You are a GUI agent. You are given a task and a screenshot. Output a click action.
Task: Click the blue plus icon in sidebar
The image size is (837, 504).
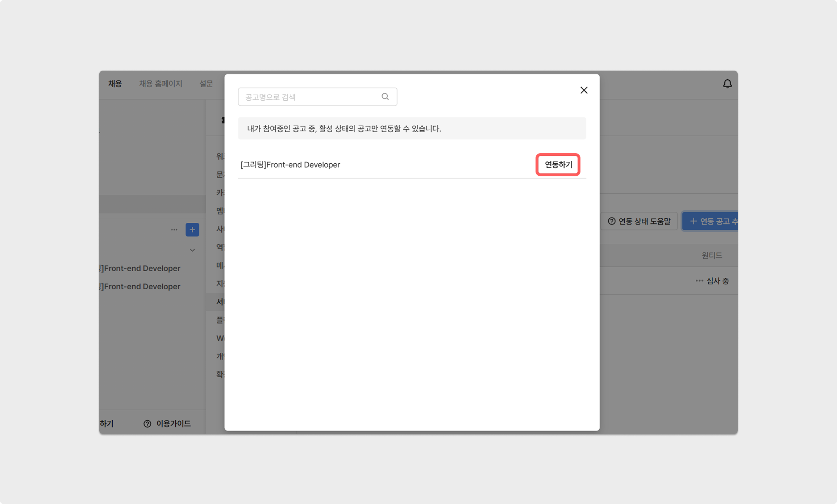[x=192, y=230]
